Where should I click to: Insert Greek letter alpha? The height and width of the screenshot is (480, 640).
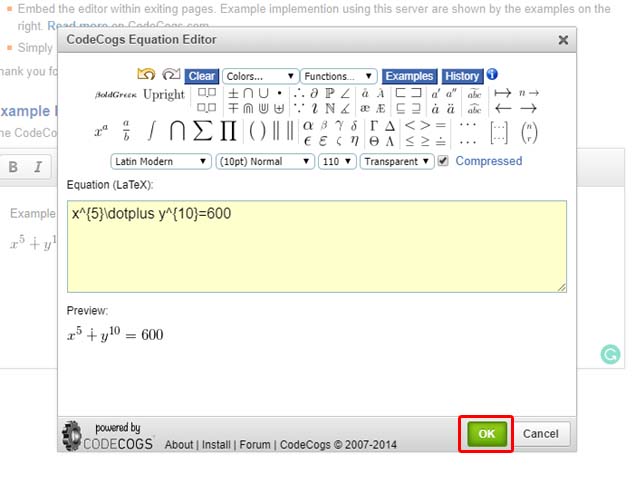[x=308, y=126]
